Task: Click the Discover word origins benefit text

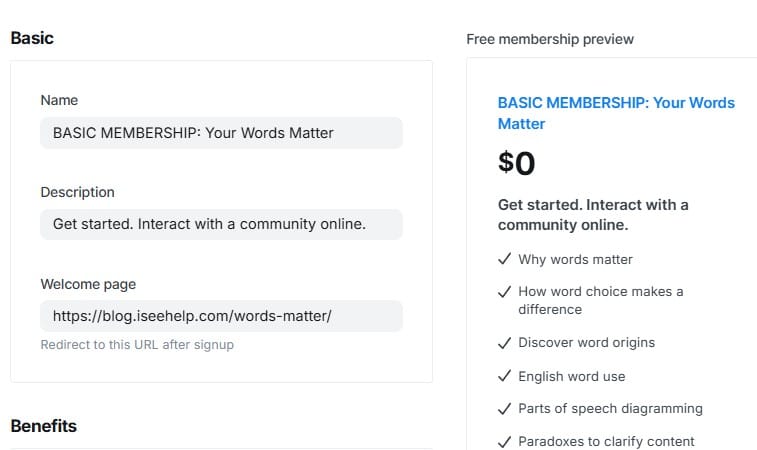Action: pyautogui.click(x=586, y=343)
